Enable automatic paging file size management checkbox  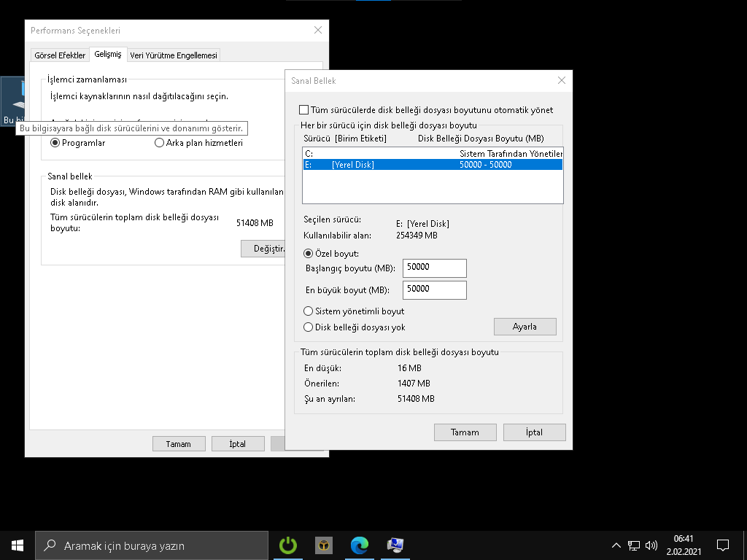(304, 109)
